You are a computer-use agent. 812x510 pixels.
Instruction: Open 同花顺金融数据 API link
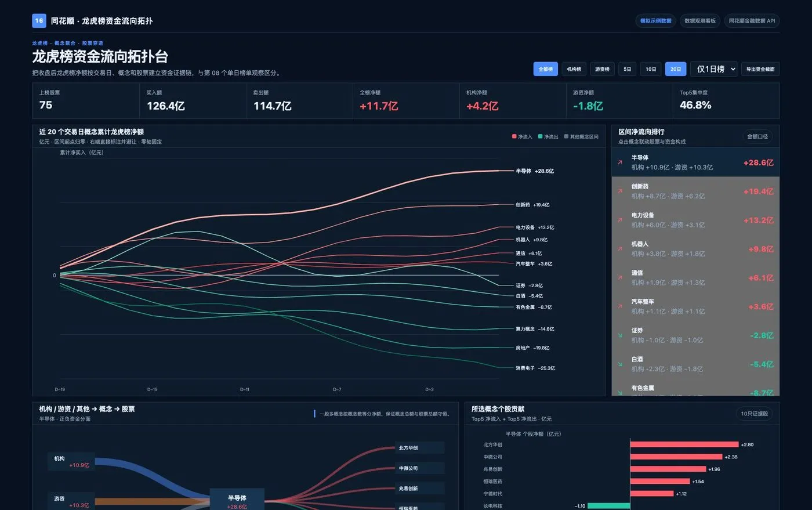pos(752,21)
